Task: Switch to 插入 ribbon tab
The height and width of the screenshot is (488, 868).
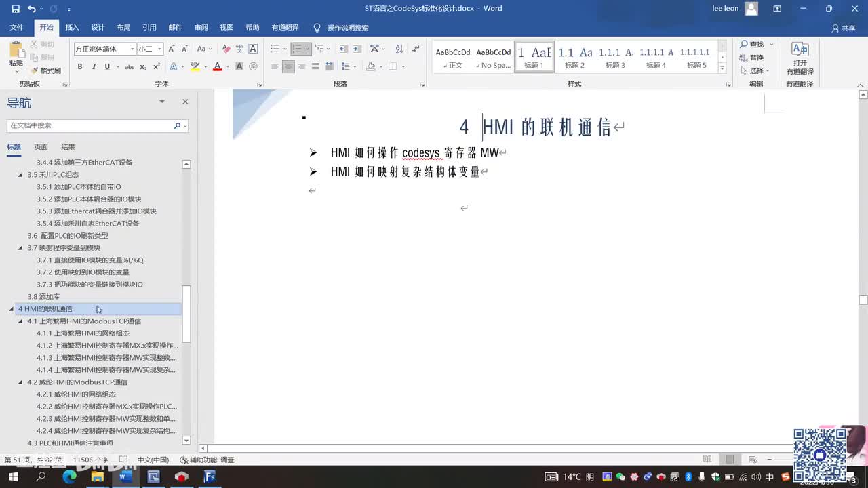Action: [x=72, y=28]
